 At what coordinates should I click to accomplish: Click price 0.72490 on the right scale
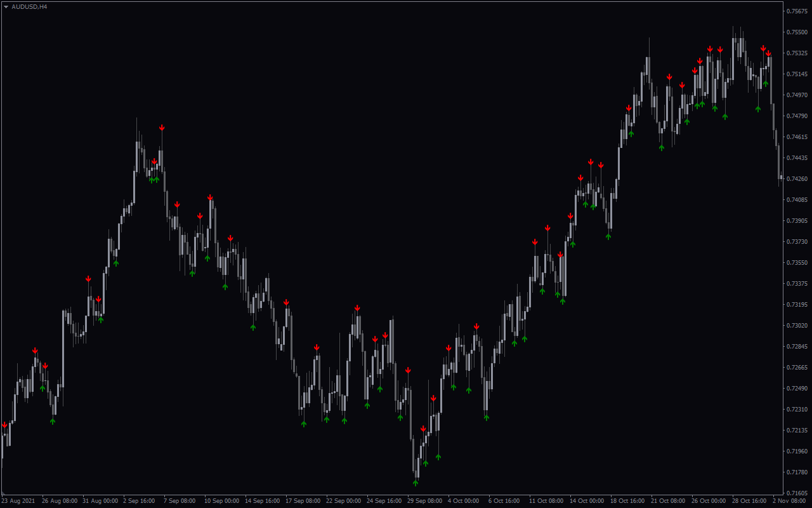click(x=797, y=388)
